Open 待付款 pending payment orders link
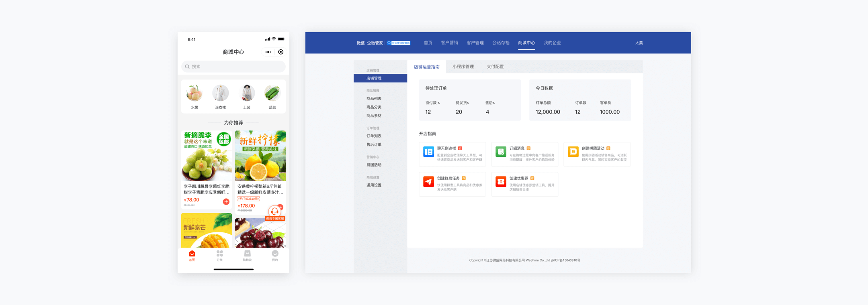Screen dimensions: 868x305 433,103
